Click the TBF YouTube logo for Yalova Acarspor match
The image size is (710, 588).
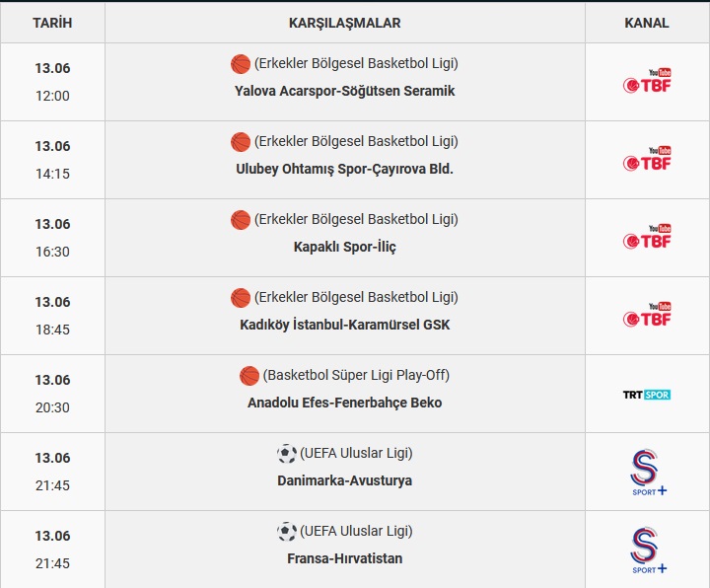coord(647,81)
